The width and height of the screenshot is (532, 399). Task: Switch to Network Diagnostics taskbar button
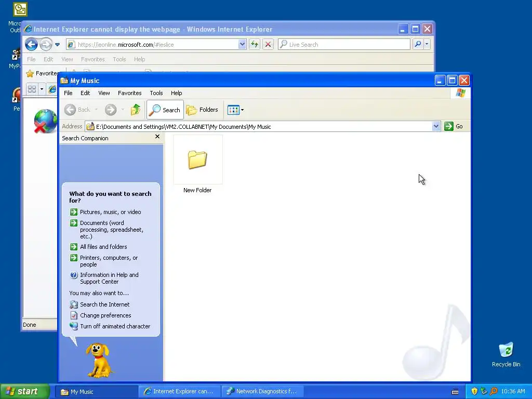click(x=262, y=392)
